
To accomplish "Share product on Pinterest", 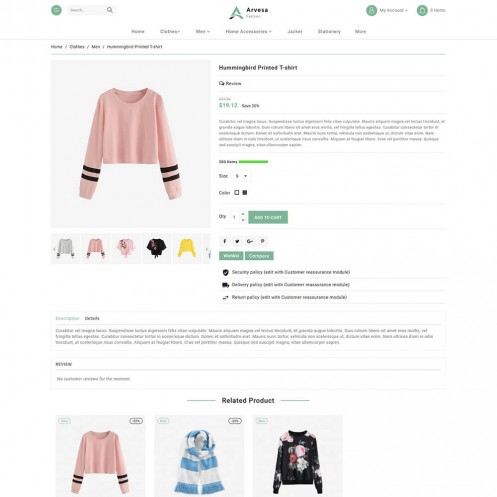I will pyautogui.click(x=262, y=241).
